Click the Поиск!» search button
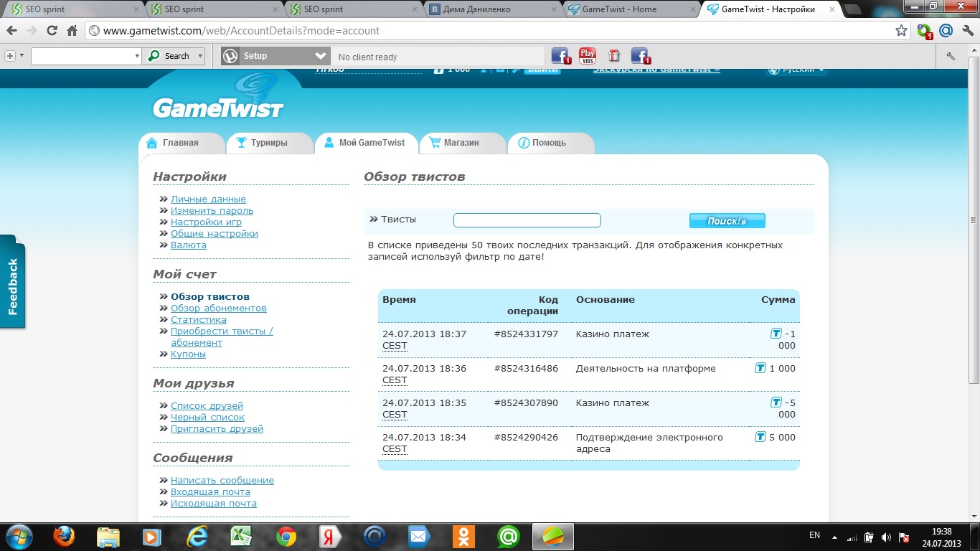 pyautogui.click(x=727, y=221)
